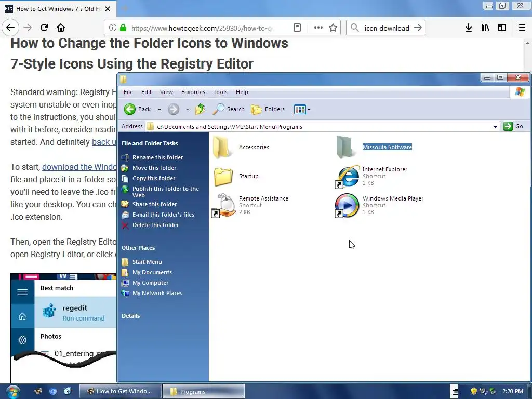Image resolution: width=532 pixels, height=399 pixels.
Task: Select the Startup folder icon
Action: tap(223, 177)
